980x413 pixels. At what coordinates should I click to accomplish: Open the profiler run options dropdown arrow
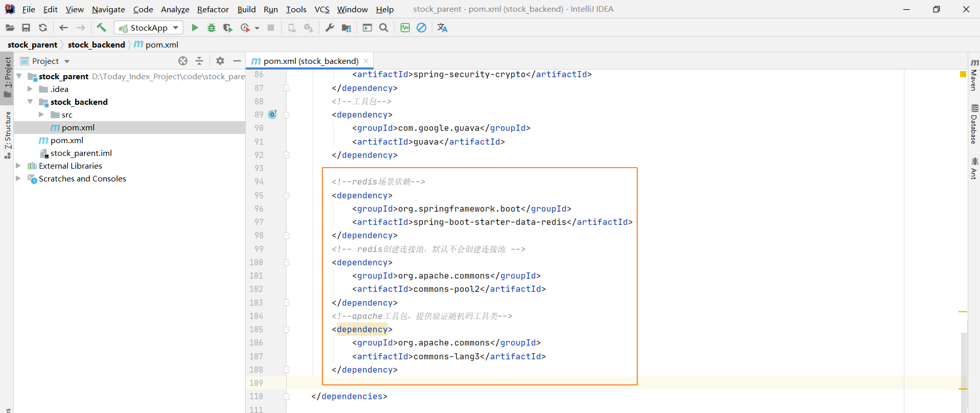click(257, 28)
